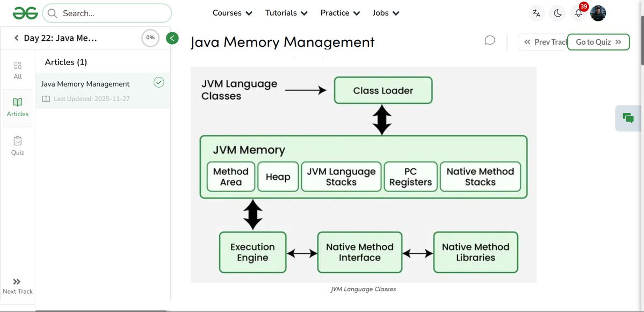Open the Practice dropdown
Screen dimensions: 644x312
click(x=339, y=12)
